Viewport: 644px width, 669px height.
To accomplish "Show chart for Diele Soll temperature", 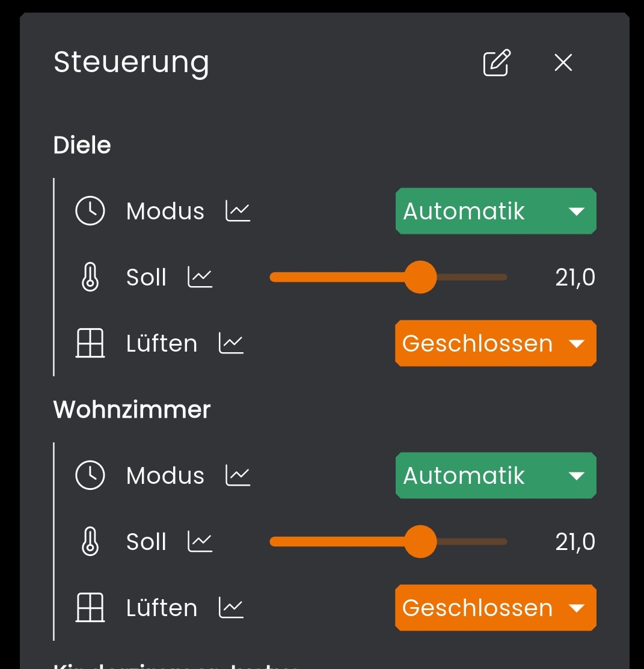I will pyautogui.click(x=200, y=277).
